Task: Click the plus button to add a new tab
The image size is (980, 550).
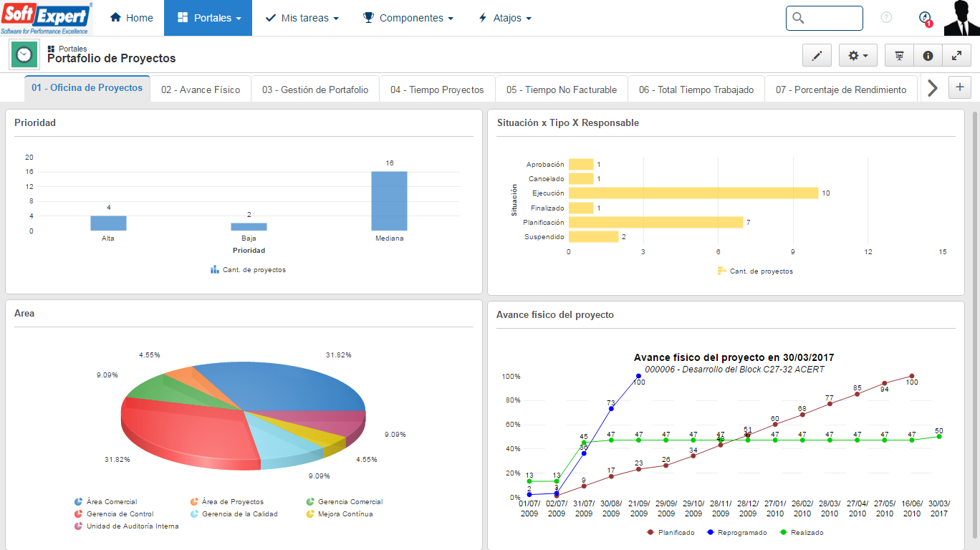Action: 959,87
